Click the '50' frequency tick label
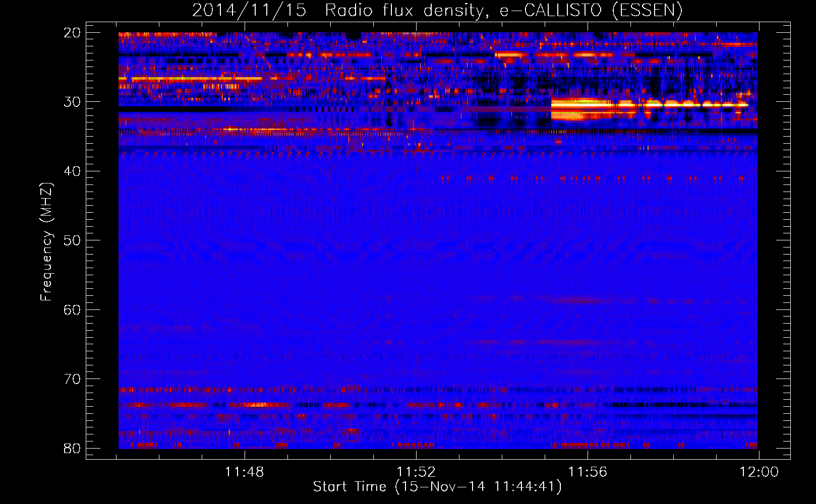816x504 pixels. (x=72, y=240)
